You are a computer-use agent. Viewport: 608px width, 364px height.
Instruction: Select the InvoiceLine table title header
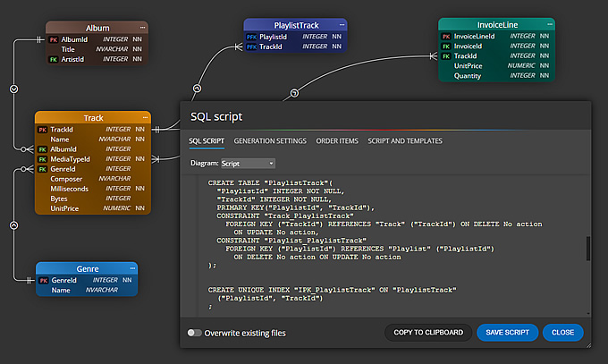tap(497, 25)
